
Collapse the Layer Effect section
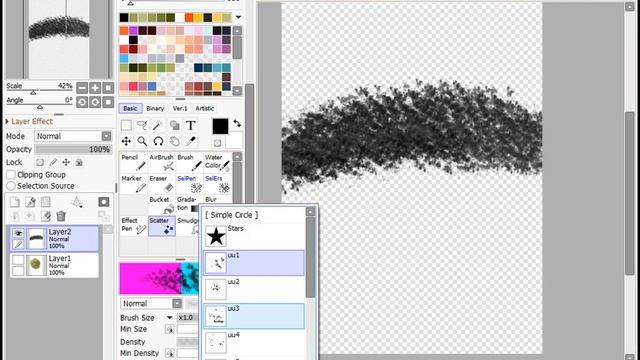coord(7,121)
